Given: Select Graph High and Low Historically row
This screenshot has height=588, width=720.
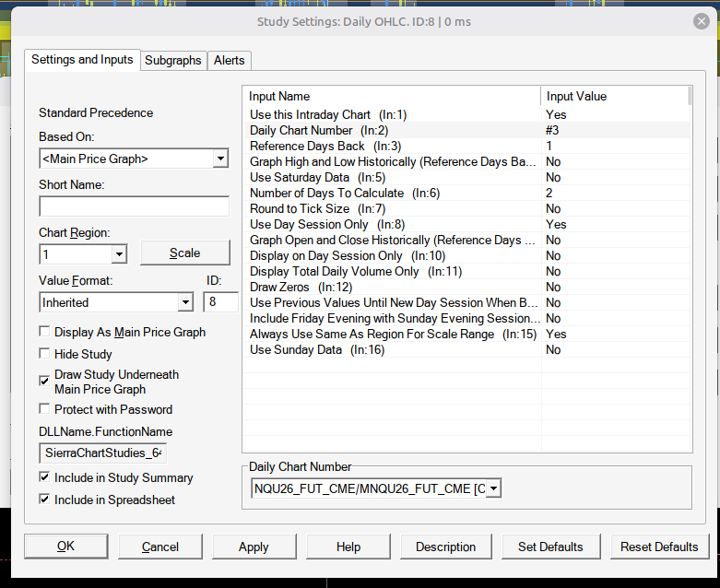Looking at the screenshot, I should (466, 161).
